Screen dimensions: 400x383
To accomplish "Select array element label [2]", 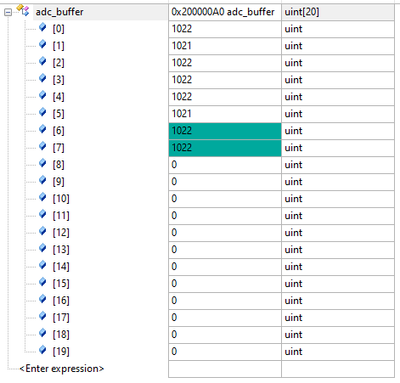I will click(58, 63).
